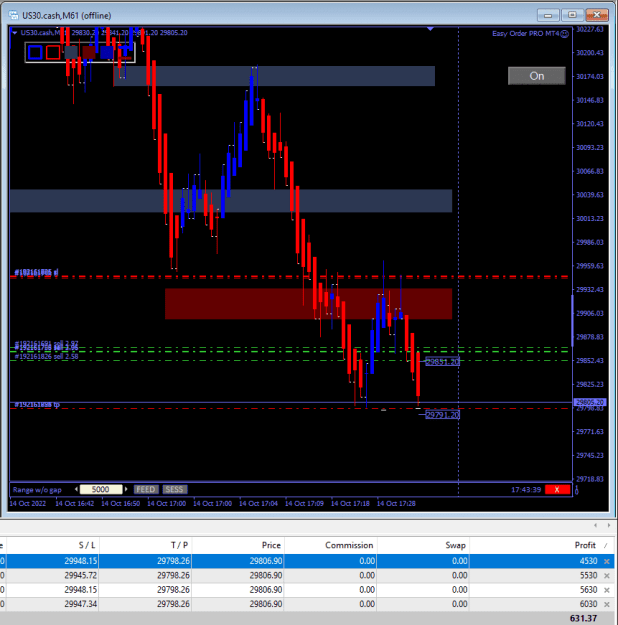This screenshot has height=625, width=618.
Task: Increase the range value with the right arrow
Action: 126,489
